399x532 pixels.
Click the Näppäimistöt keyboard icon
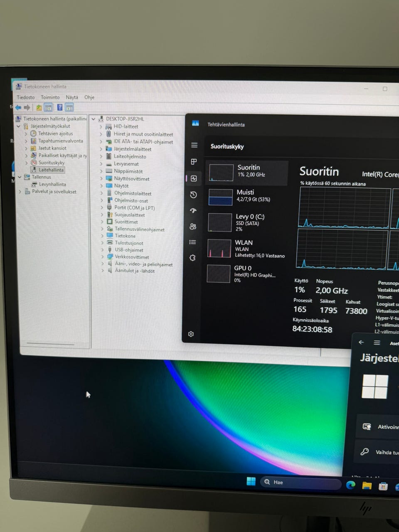109,171
